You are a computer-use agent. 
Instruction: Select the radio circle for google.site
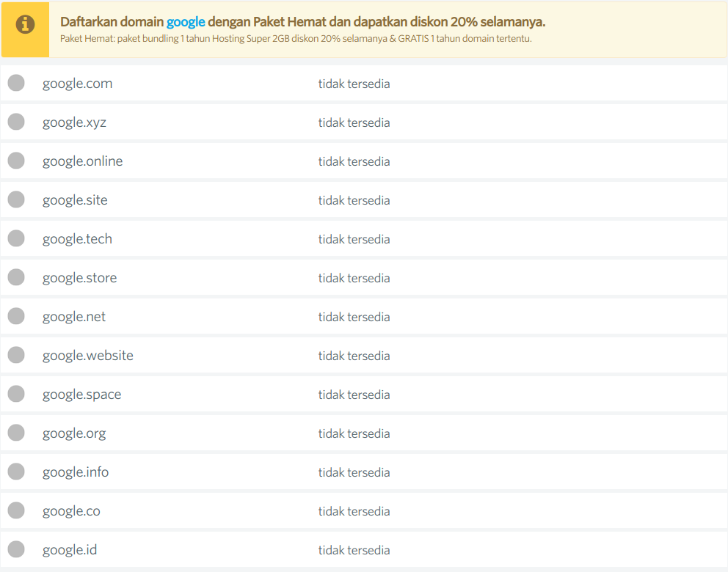(x=16, y=199)
